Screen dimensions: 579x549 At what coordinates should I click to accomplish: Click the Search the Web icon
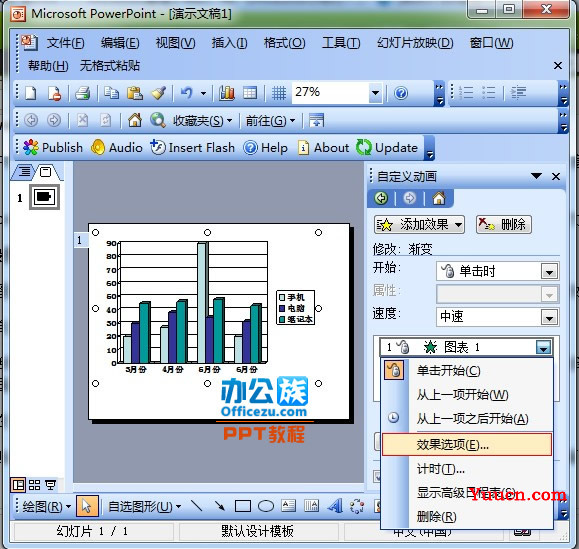[158, 120]
